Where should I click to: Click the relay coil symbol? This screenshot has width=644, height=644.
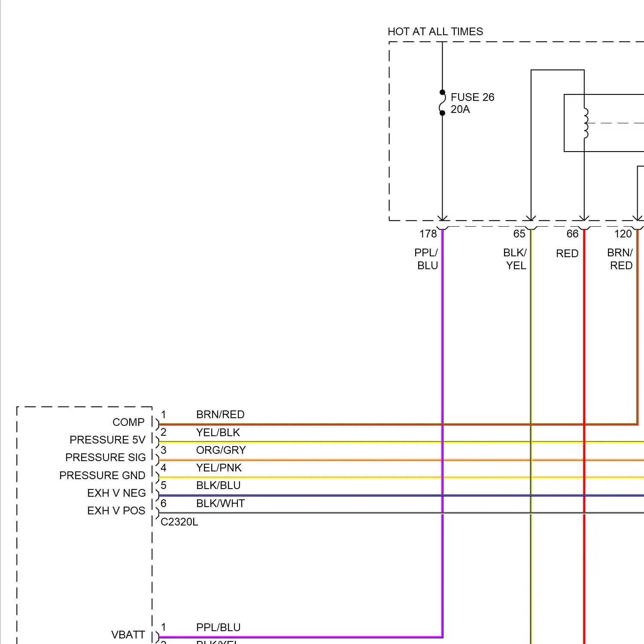tap(586, 123)
